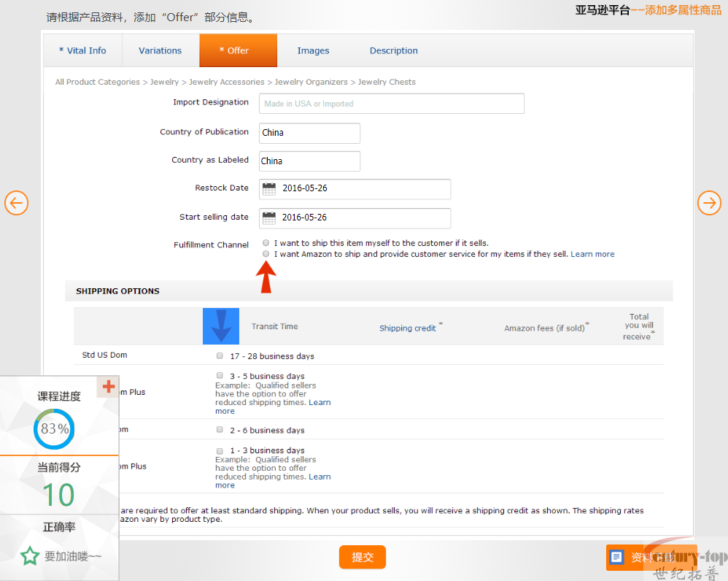Open Learn more under 3 - 5 business days

[273, 407]
